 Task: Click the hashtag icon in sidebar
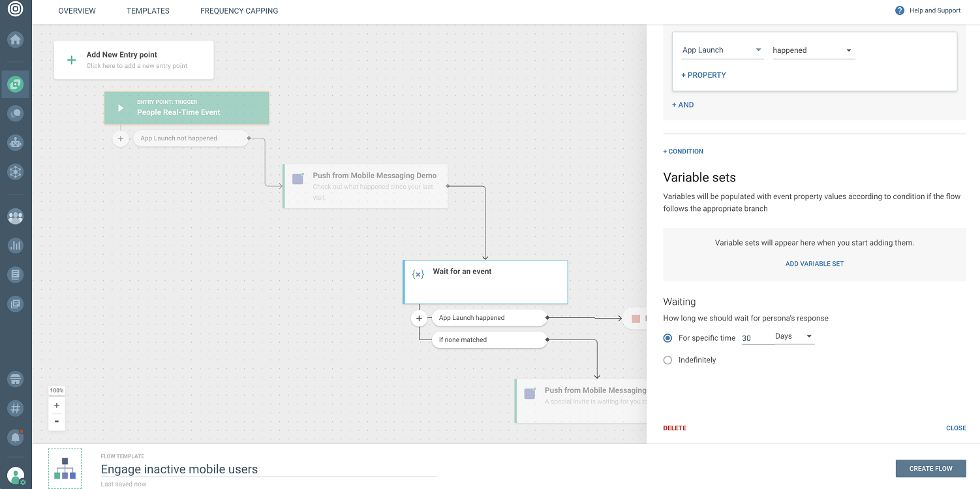point(16,409)
